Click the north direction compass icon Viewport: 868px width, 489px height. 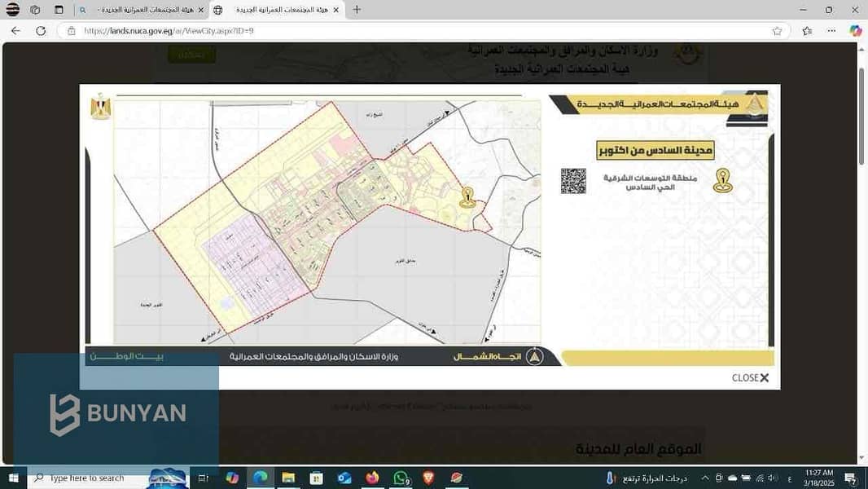(534, 357)
